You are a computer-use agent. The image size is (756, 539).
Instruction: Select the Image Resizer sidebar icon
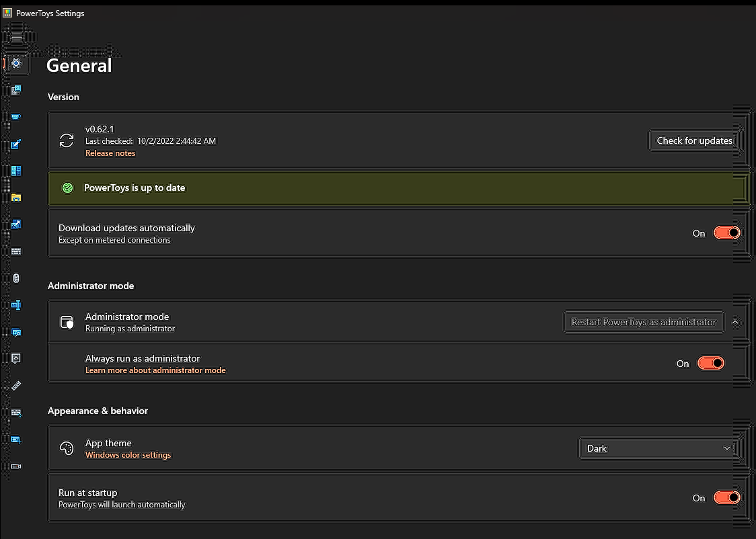15,224
